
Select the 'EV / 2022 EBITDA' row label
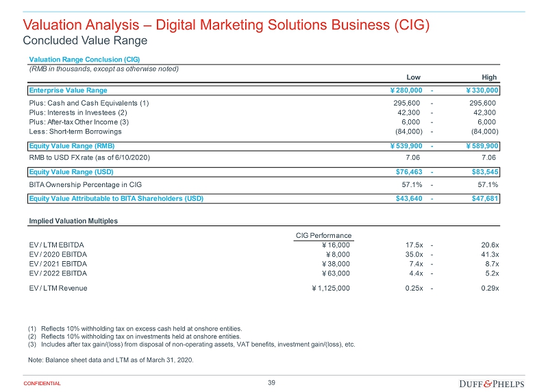tap(58, 273)
